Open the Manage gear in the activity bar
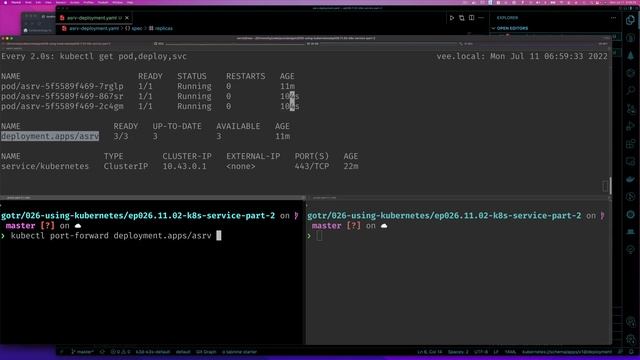640x360 pixels. click(631, 339)
